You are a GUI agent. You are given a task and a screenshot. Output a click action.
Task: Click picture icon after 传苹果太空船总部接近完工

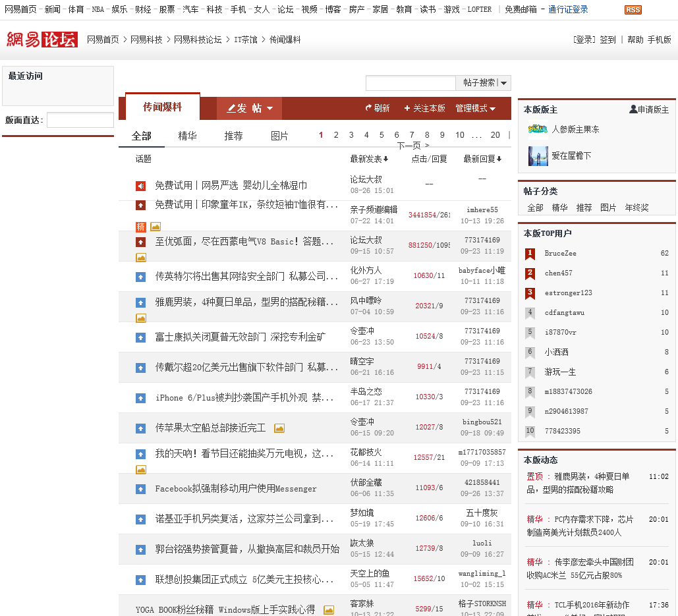(x=279, y=428)
